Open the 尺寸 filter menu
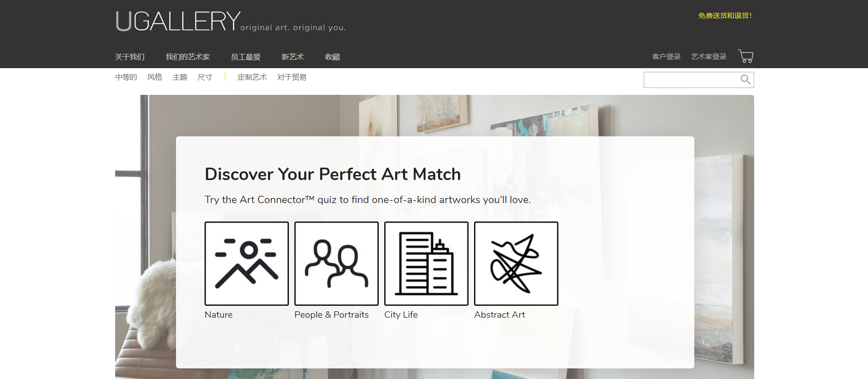Screen dimensions: 868x379 tap(205, 77)
